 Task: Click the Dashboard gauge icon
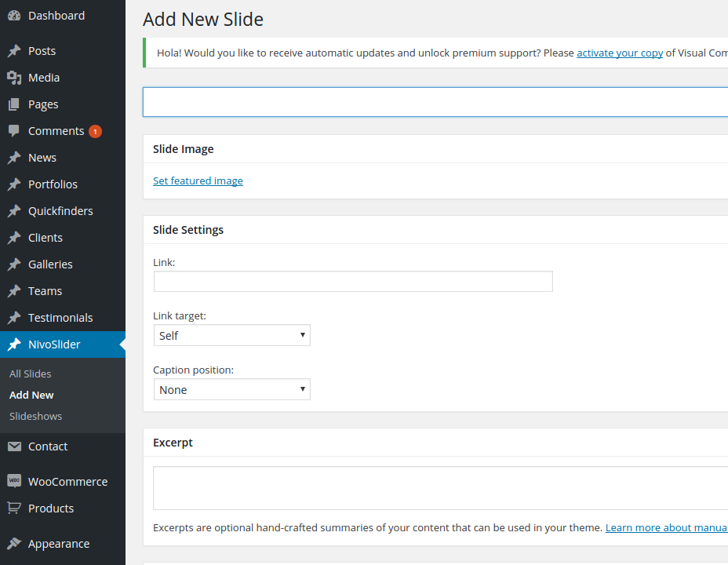click(14, 16)
